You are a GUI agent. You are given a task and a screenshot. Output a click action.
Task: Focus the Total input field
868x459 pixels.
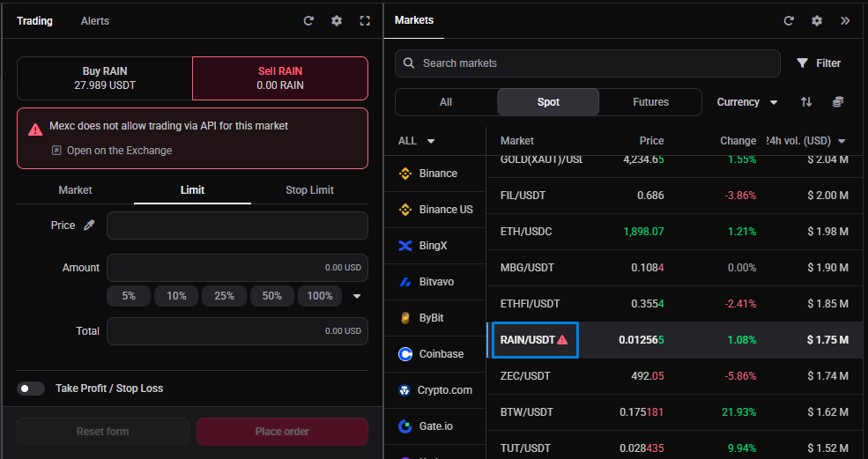237,331
